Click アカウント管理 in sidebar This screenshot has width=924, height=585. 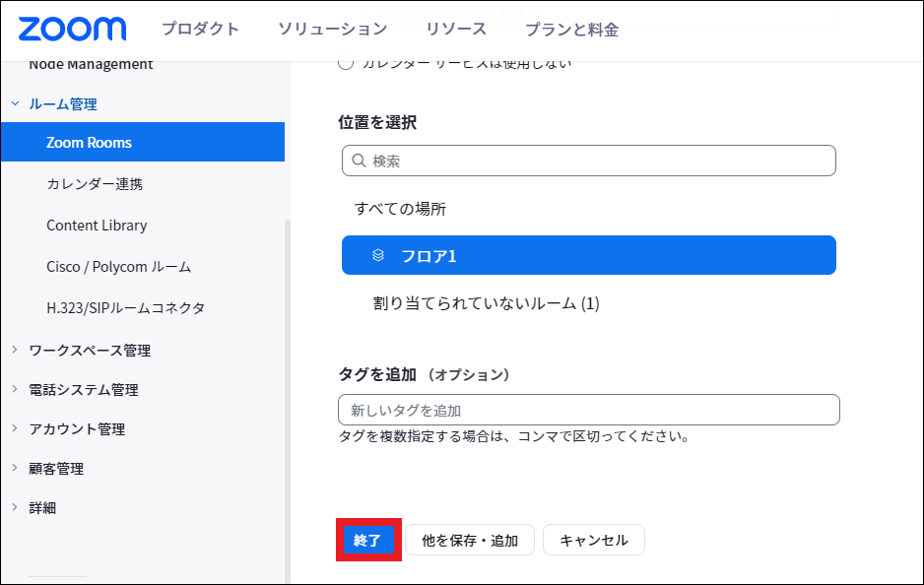pos(77,428)
